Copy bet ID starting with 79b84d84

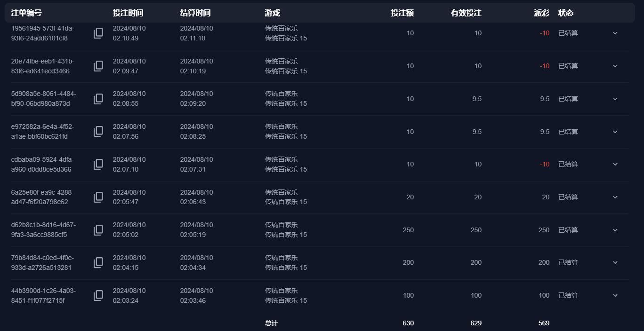98,262
